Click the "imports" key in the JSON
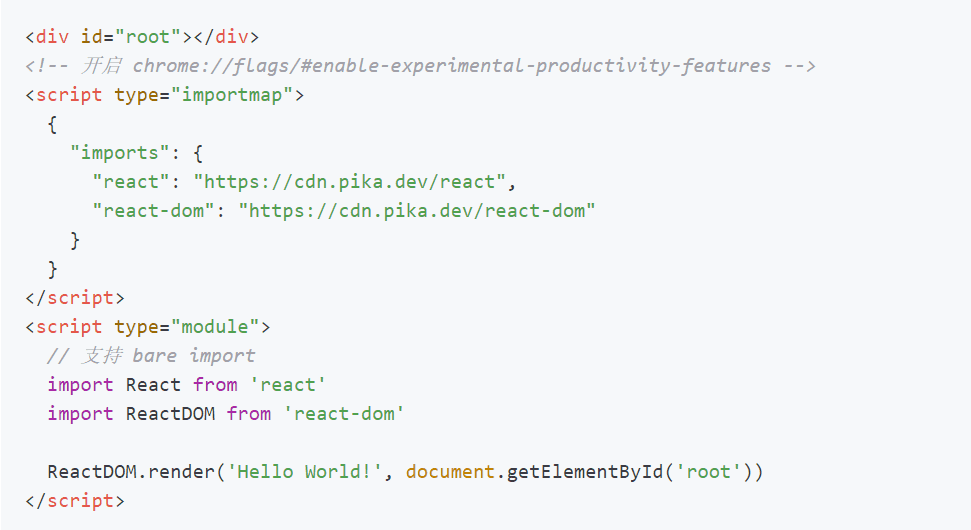This screenshot has width=971, height=530. (120, 153)
